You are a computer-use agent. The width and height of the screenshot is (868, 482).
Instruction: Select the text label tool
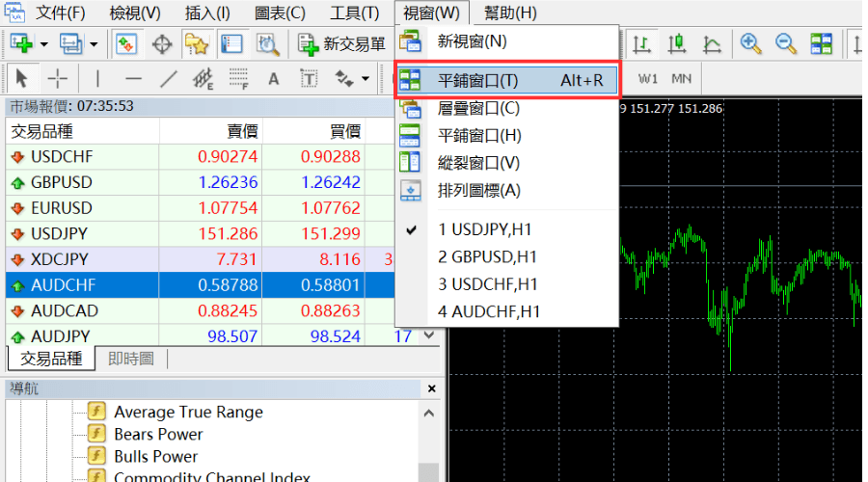pyautogui.click(x=309, y=79)
